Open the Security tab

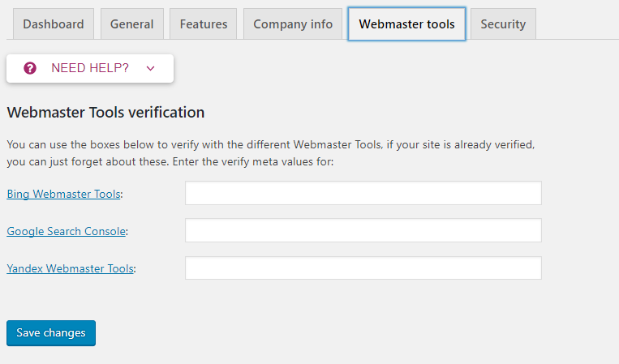pos(503,24)
